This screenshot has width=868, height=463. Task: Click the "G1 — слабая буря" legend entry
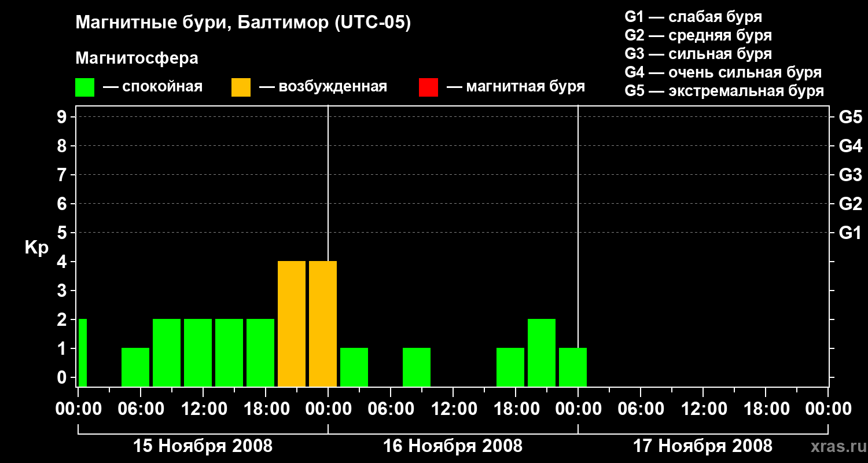coord(693,17)
